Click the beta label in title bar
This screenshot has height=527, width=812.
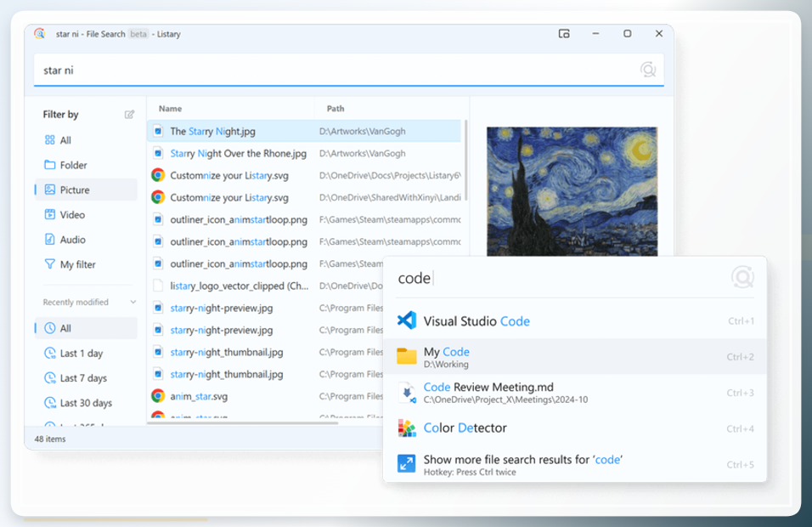point(138,34)
